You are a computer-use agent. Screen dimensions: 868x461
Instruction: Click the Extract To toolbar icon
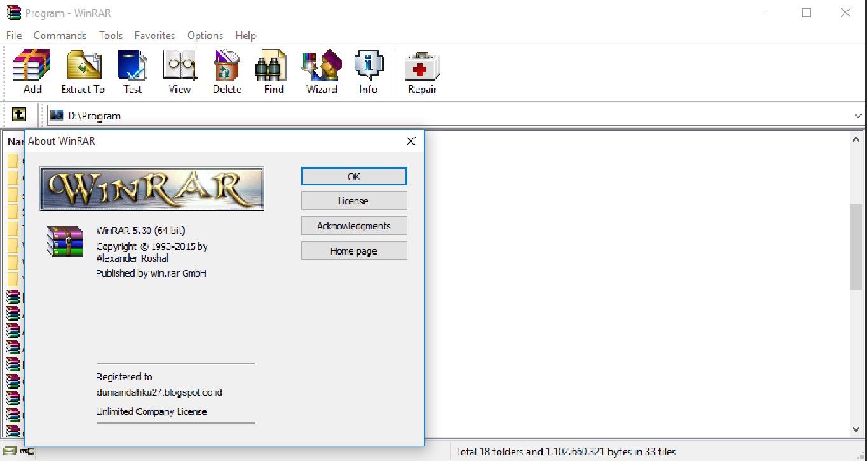[x=83, y=71]
